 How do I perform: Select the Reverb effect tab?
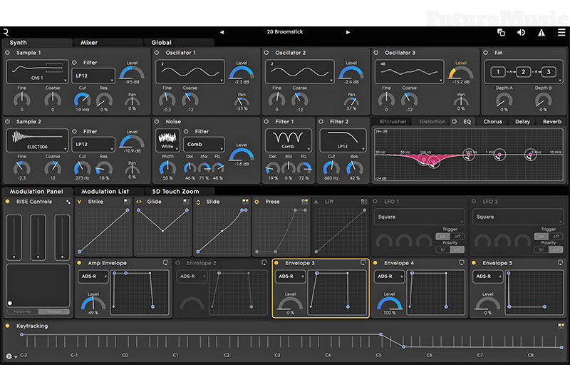click(x=551, y=121)
